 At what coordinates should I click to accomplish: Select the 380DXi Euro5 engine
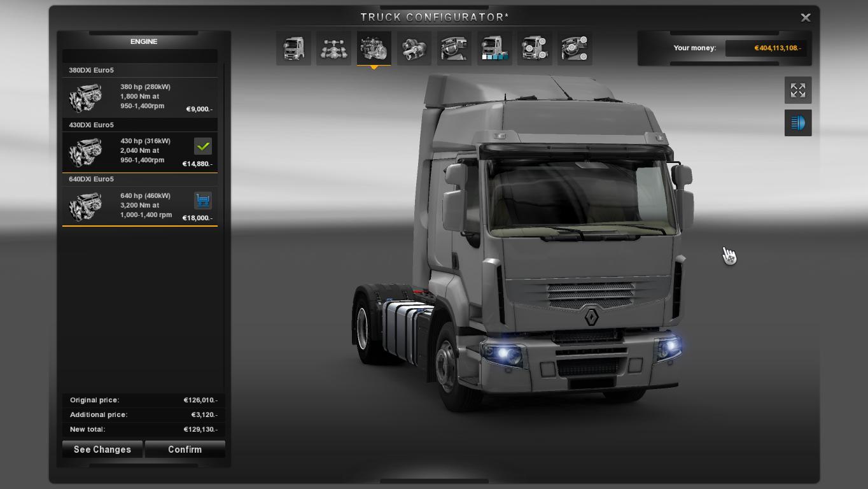(140, 97)
